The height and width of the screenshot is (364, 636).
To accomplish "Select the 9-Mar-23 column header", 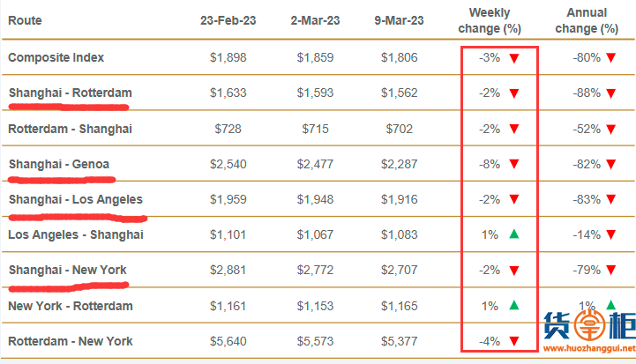I will coord(398,20).
